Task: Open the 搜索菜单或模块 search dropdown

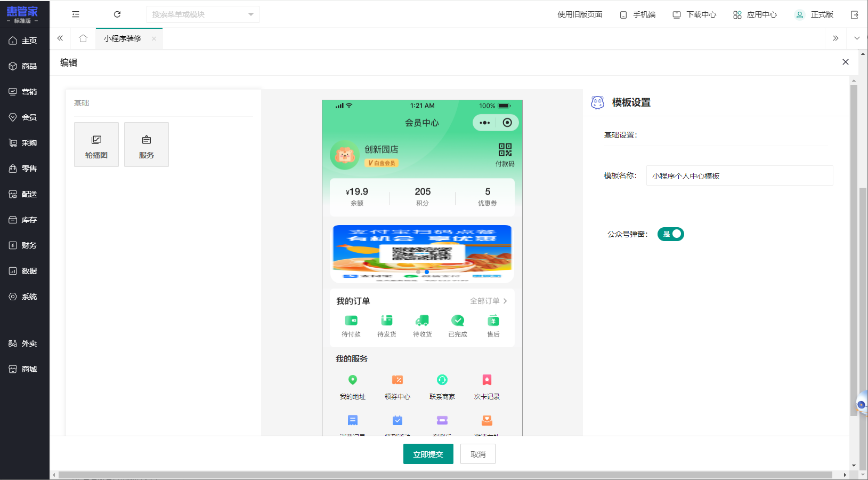Action: pyautogui.click(x=203, y=14)
